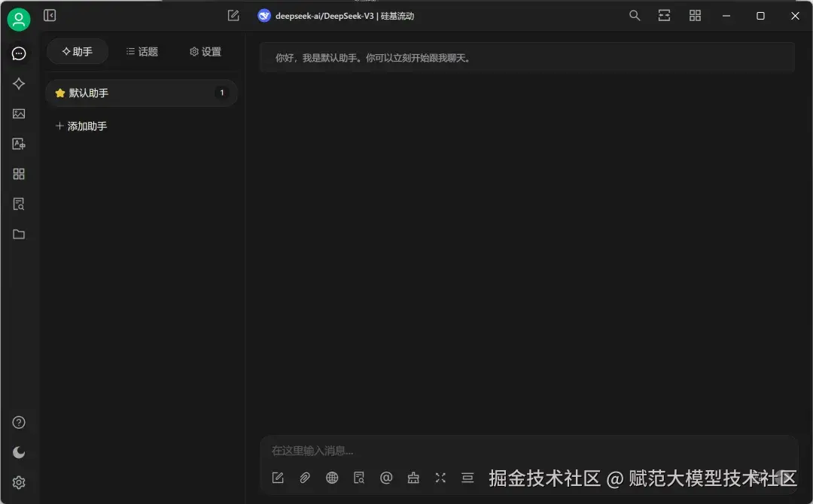Attach a file with the paperclip icon
The height and width of the screenshot is (504, 813).
click(305, 478)
